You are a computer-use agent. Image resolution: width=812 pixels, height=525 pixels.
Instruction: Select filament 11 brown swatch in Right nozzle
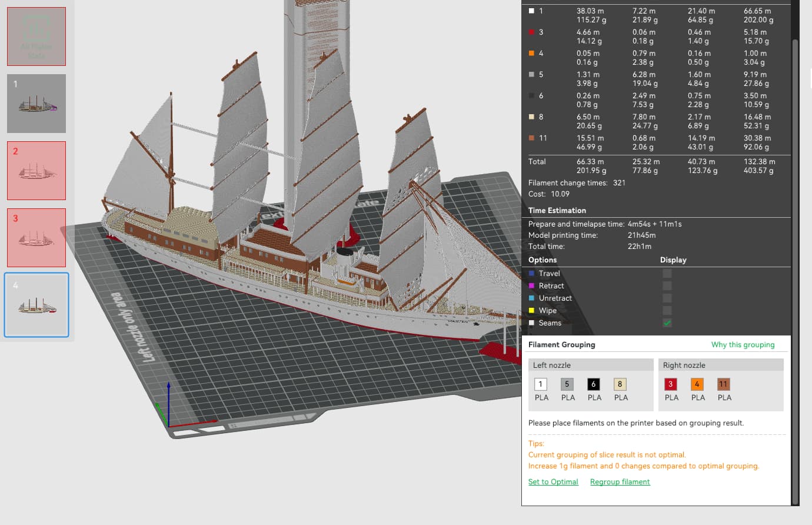click(724, 384)
